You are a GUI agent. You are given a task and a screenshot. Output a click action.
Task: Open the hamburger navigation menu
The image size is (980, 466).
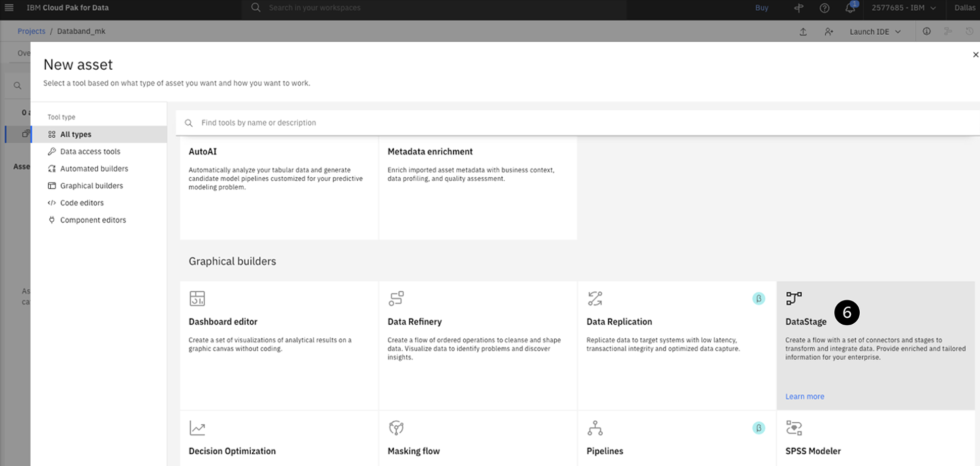(9, 8)
